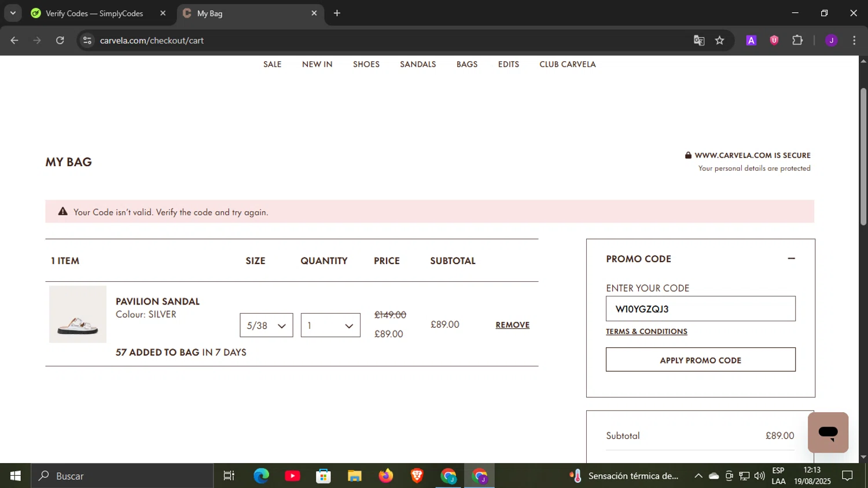Click the secure padlock icon

click(688, 155)
